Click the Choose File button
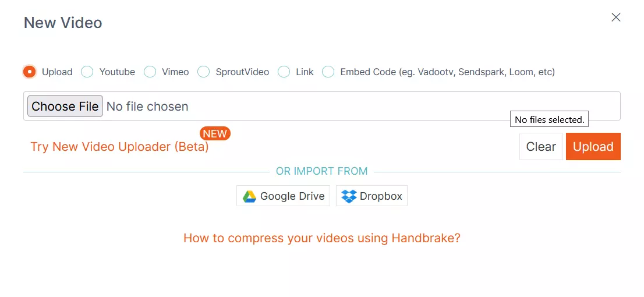 (65, 107)
